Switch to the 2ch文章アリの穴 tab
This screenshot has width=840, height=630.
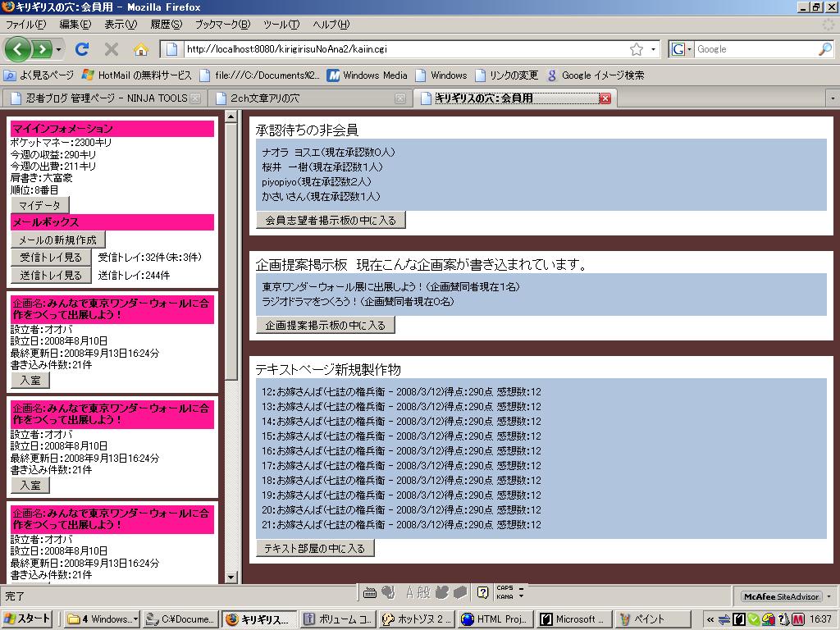311,98
